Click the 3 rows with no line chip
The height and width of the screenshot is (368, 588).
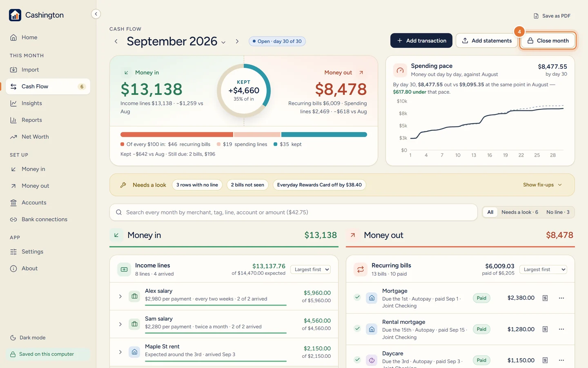[197, 185]
